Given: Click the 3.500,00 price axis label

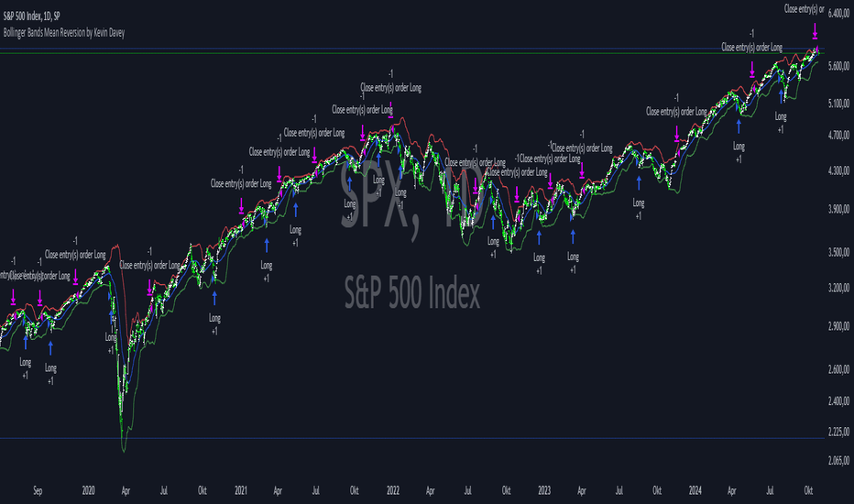Looking at the screenshot, I should tap(838, 252).
